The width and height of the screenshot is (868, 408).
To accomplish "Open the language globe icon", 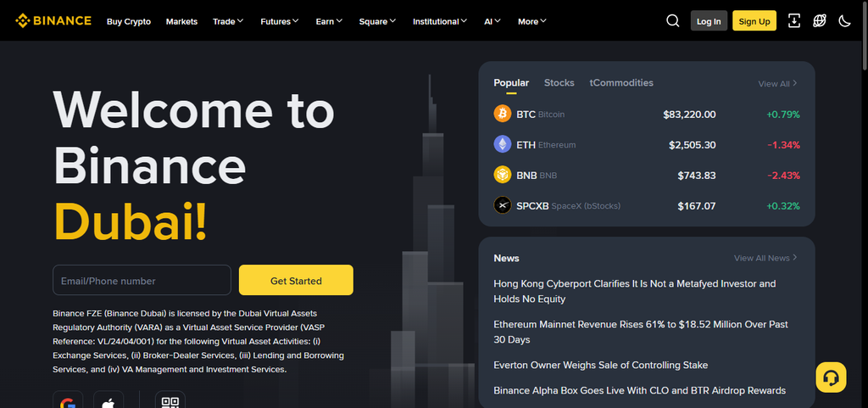I will coord(820,21).
